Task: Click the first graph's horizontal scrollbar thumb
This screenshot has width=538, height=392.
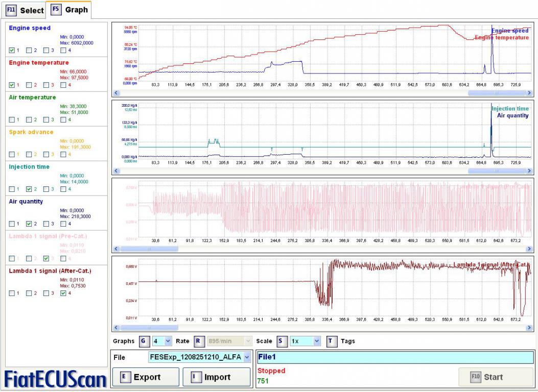Action: click(496, 93)
